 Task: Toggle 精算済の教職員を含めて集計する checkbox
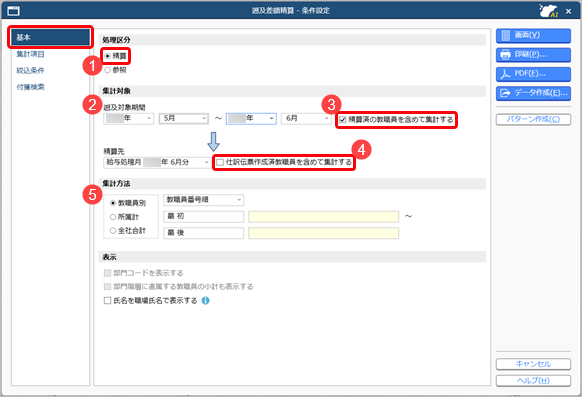pos(343,120)
